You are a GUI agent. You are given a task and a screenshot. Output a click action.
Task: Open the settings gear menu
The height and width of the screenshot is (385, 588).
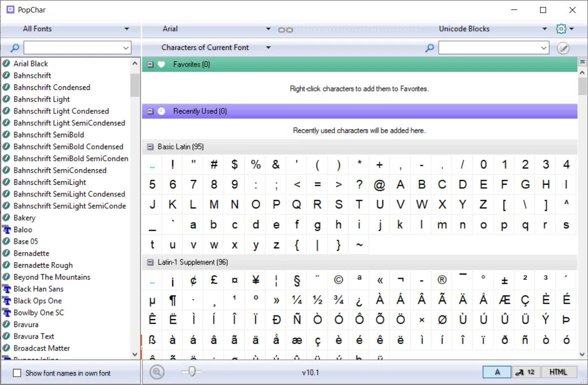coord(561,28)
